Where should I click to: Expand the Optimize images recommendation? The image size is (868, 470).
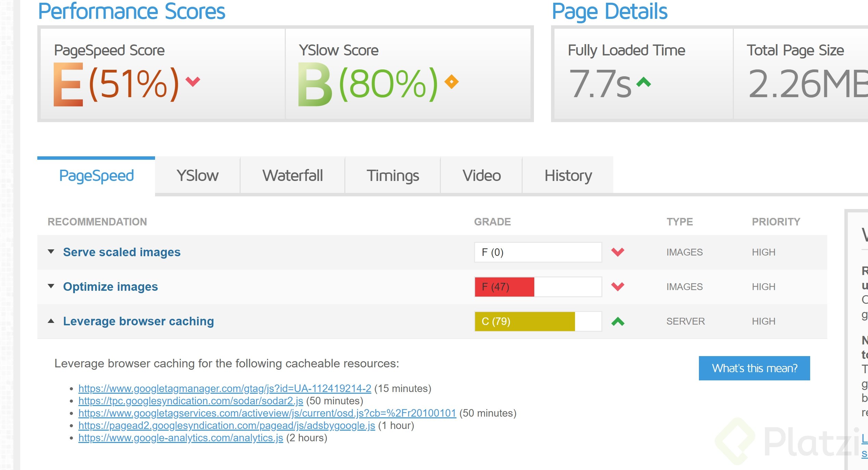point(51,286)
